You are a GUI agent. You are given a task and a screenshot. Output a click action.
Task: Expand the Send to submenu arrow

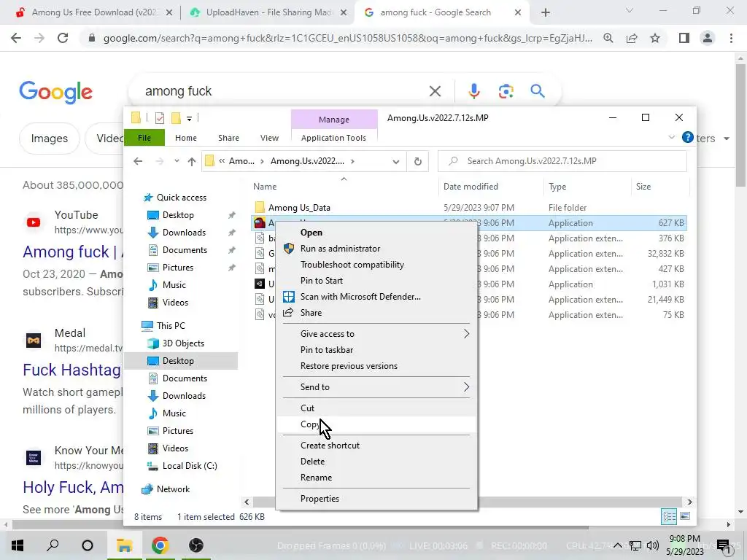pos(466,387)
